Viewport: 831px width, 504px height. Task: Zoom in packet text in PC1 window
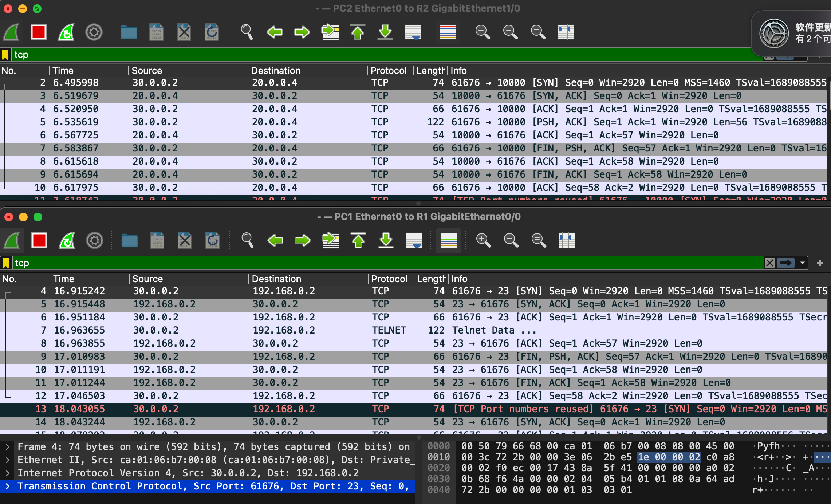tap(483, 240)
